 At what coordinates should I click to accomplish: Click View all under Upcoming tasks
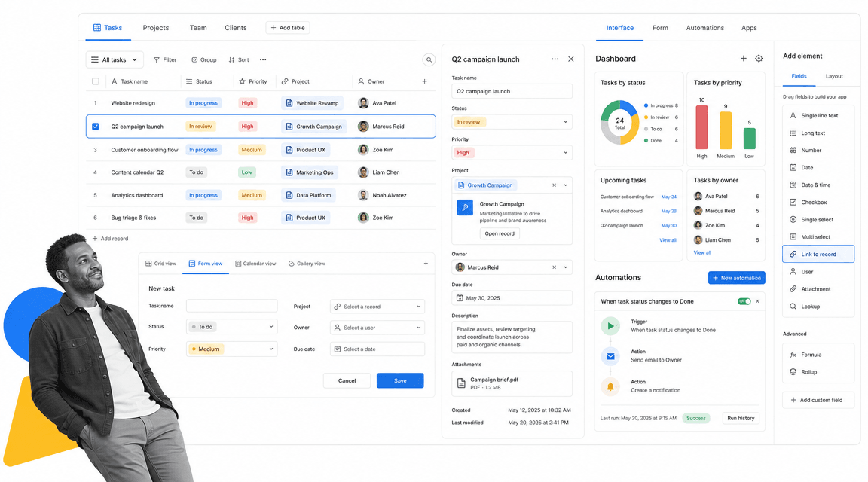coord(668,240)
